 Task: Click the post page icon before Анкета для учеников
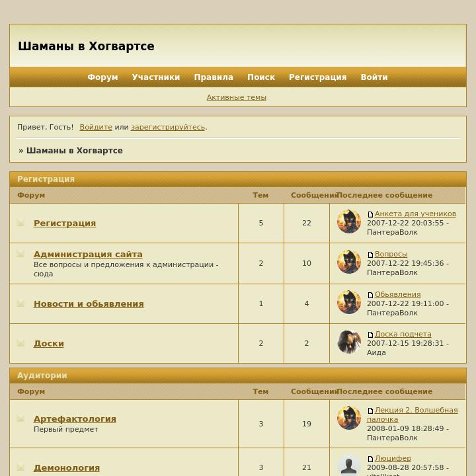pyautogui.click(x=370, y=214)
